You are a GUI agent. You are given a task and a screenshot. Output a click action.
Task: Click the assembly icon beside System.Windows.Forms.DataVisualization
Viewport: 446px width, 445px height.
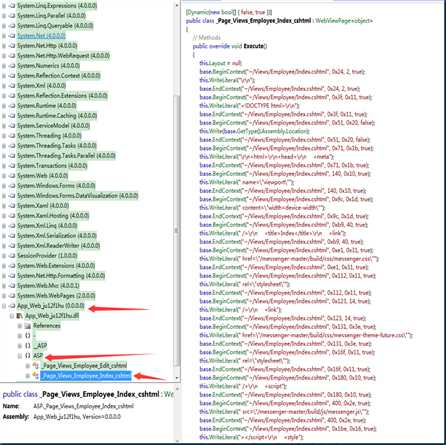[x=12, y=196]
